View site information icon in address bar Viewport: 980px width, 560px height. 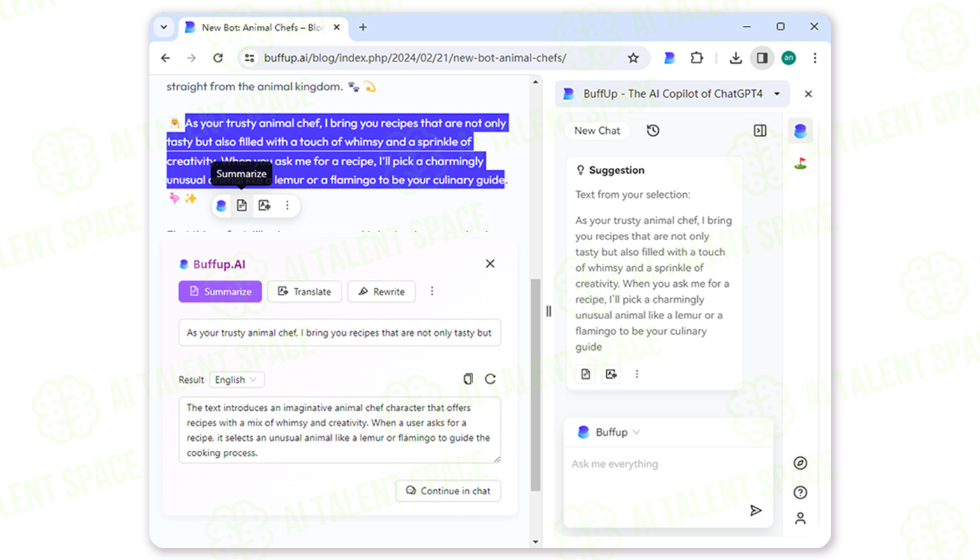[x=249, y=58]
